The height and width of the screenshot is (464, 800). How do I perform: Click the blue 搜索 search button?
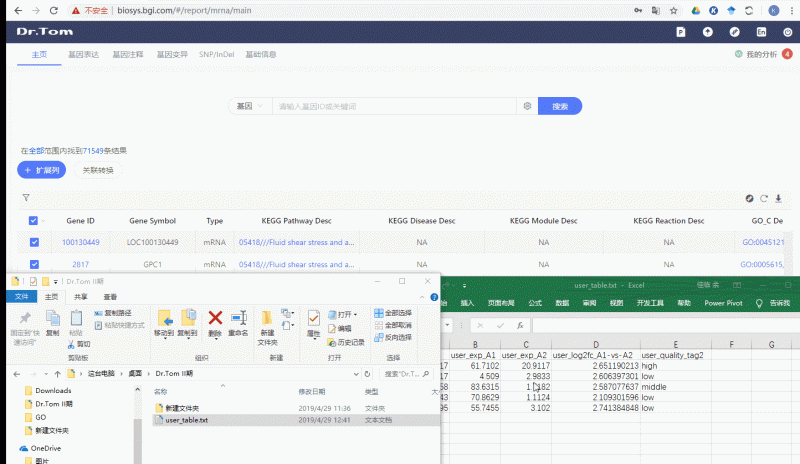[559, 106]
